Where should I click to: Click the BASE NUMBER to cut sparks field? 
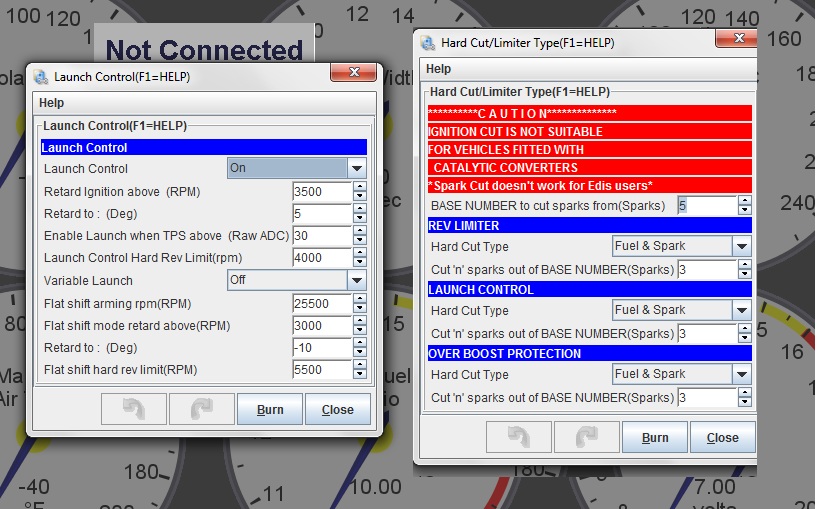pyautogui.click(x=707, y=205)
